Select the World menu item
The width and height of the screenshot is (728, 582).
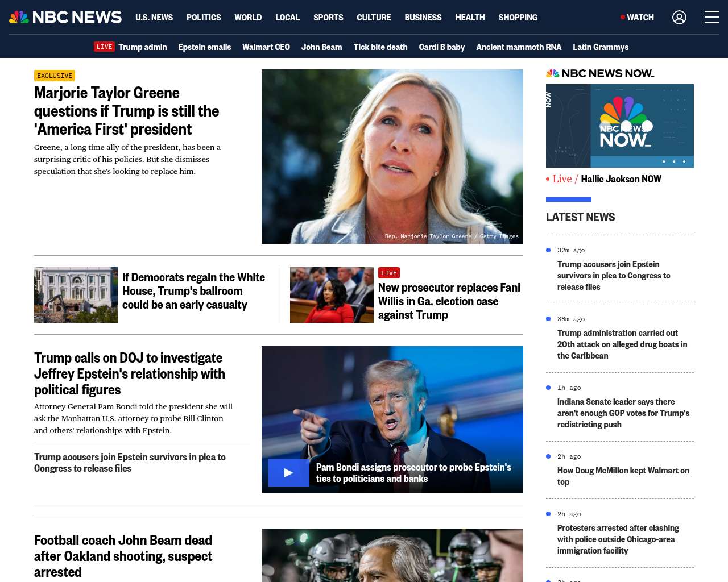[248, 18]
